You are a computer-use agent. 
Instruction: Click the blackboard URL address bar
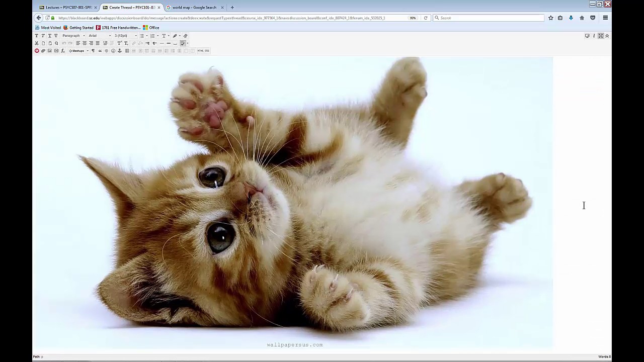(231, 18)
